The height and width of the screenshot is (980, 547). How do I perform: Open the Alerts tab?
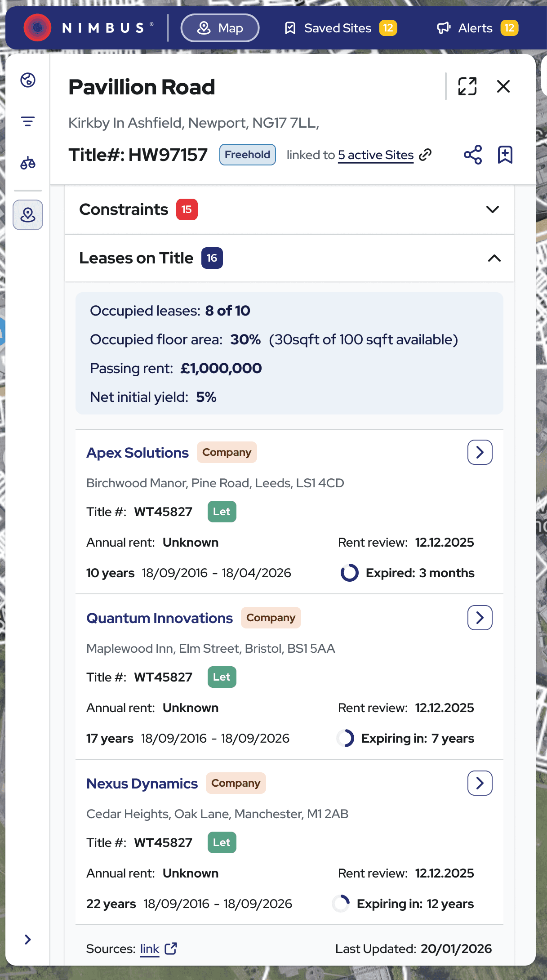(x=477, y=28)
